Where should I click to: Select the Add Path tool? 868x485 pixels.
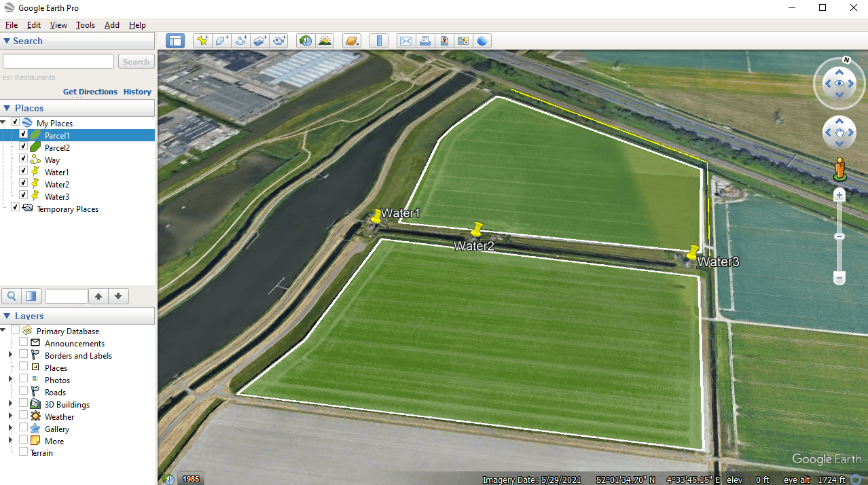point(241,41)
